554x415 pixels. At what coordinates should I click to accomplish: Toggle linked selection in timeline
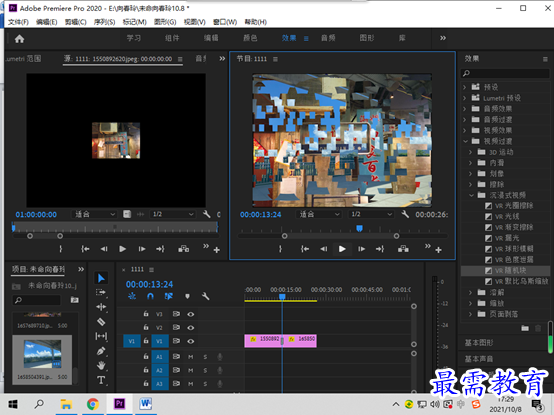coord(169,296)
